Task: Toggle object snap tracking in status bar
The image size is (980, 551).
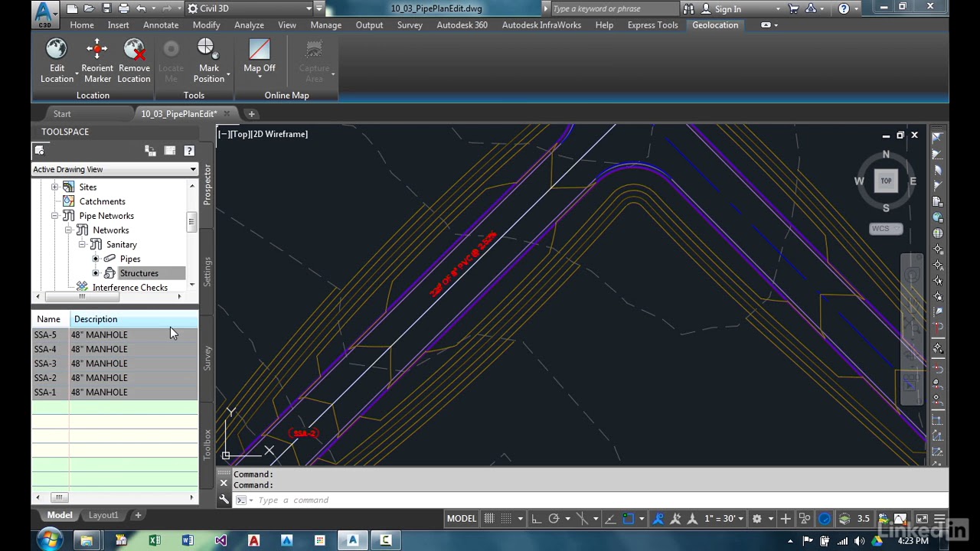Action: tap(610, 519)
